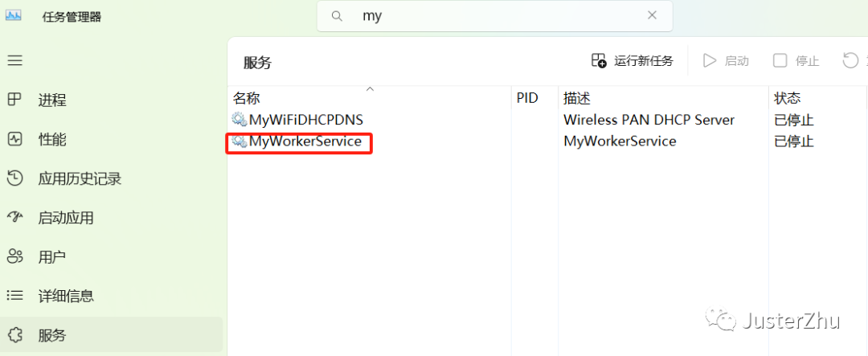Click the 详细信息 list icon

point(15,296)
